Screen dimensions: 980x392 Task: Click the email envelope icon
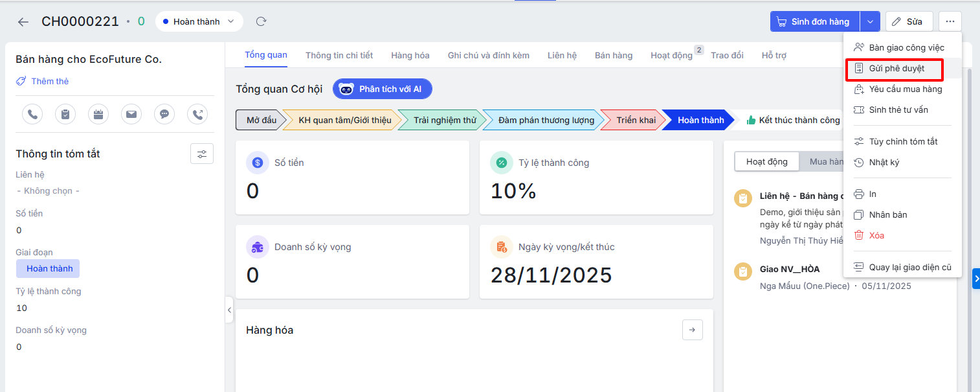click(131, 114)
